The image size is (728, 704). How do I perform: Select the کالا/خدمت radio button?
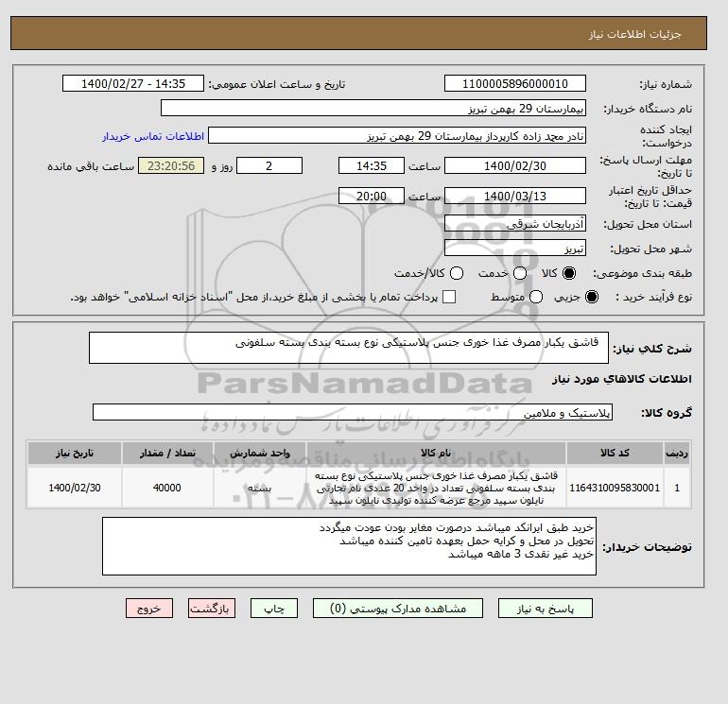tap(457, 273)
